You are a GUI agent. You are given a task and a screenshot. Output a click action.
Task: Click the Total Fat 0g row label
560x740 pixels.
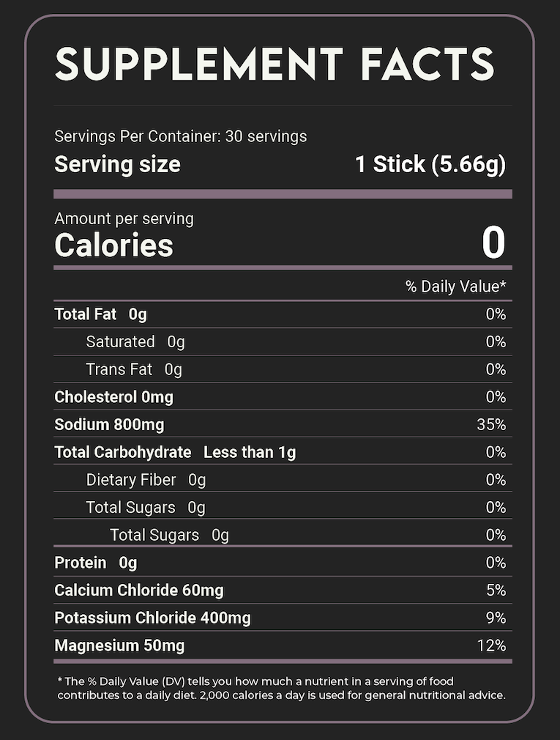100,314
